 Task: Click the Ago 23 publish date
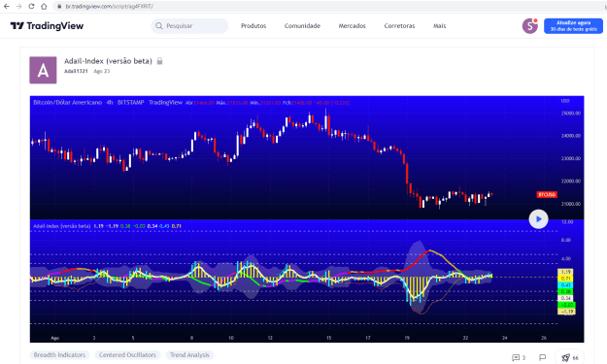click(102, 71)
